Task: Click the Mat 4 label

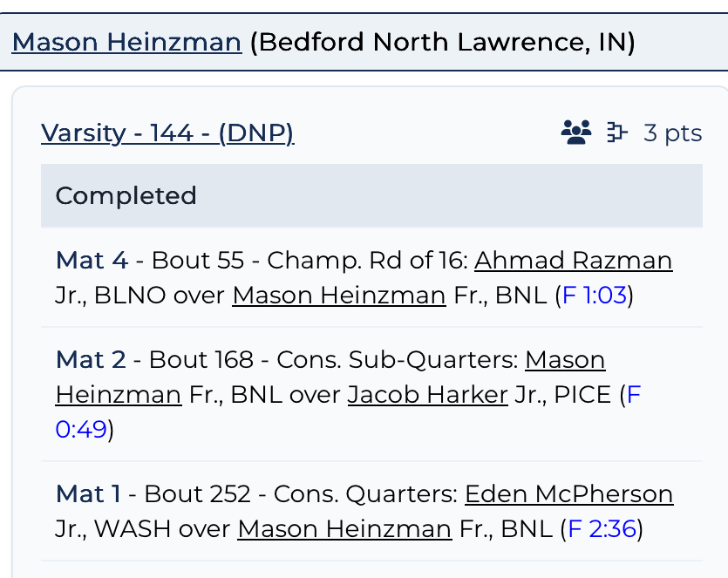Action: [92, 260]
